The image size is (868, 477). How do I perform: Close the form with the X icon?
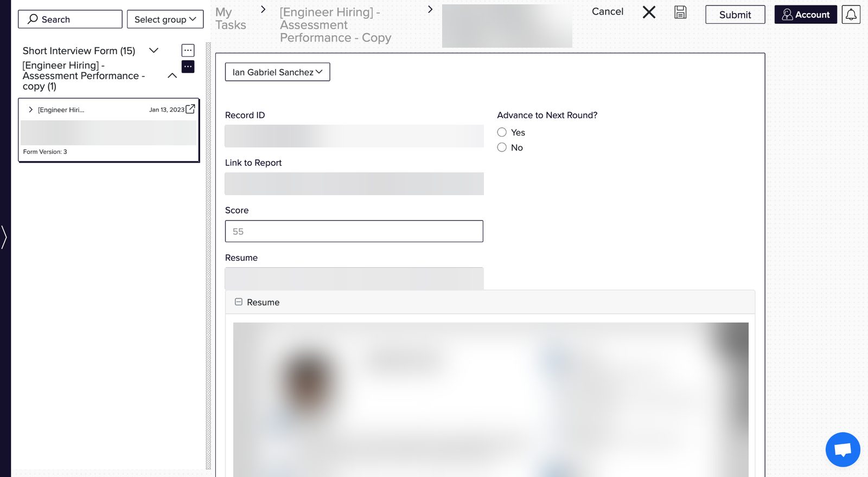coord(649,12)
